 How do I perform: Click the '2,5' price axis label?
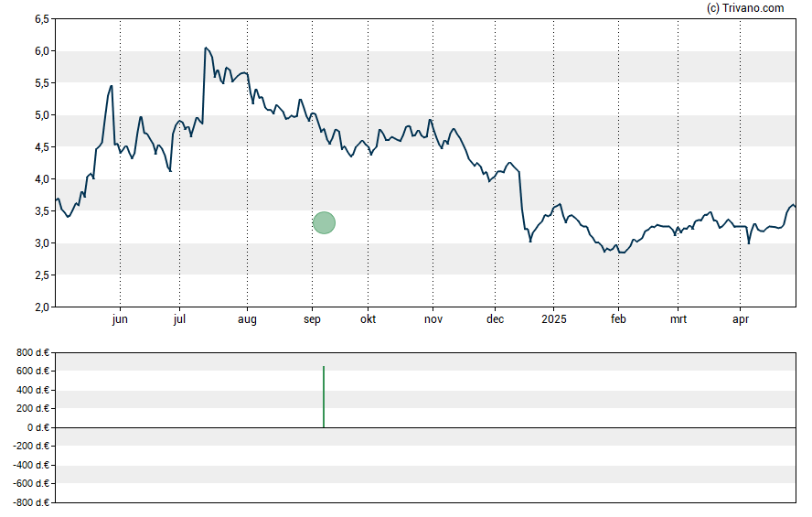tap(42, 275)
